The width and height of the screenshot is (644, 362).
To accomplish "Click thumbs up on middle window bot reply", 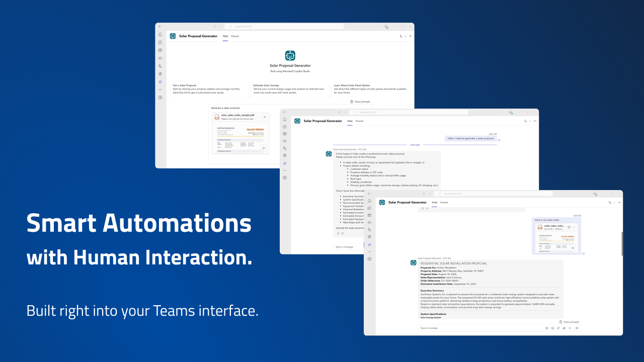I will point(338,233).
